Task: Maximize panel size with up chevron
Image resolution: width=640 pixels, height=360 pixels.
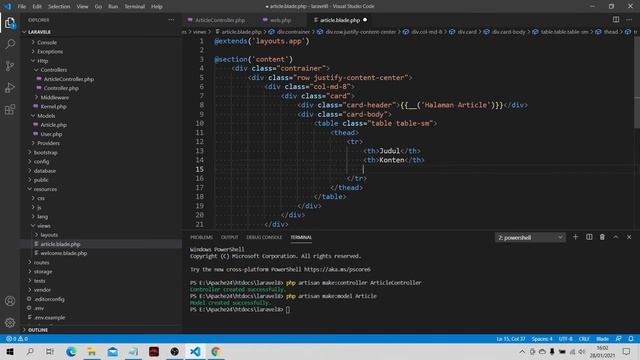Action: tap(616, 237)
